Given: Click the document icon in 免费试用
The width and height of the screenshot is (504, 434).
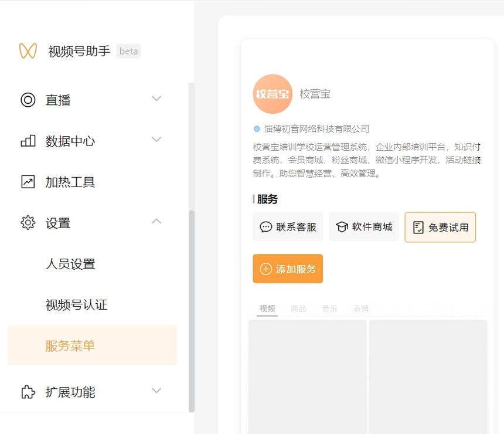Looking at the screenshot, I should [418, 228].
